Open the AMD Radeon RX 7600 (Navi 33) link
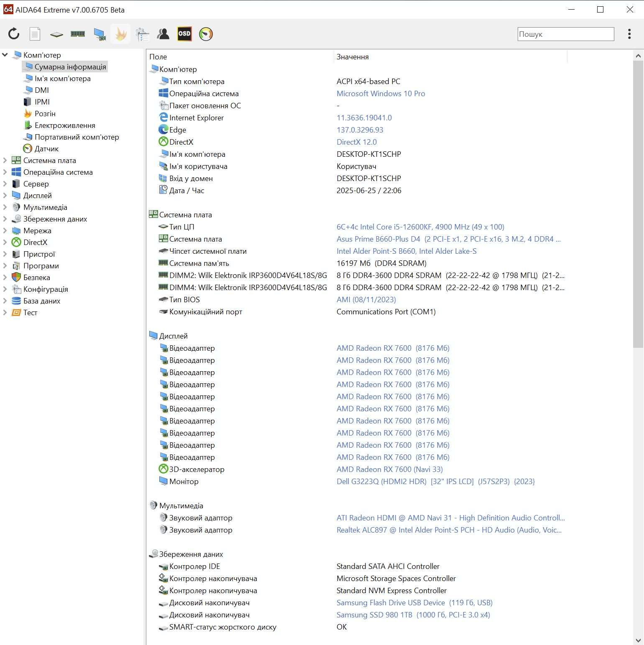Image resolution: width=644 pixels, height=645 pixels. click(390, 469)
